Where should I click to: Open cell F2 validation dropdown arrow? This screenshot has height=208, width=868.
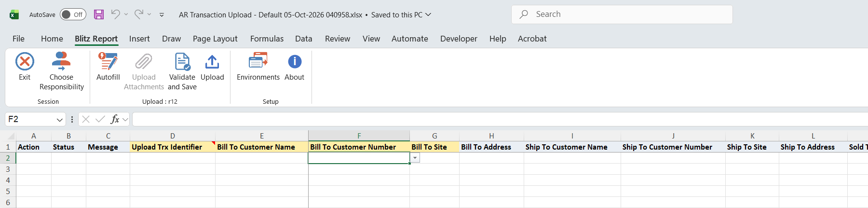tap(415, 158)
